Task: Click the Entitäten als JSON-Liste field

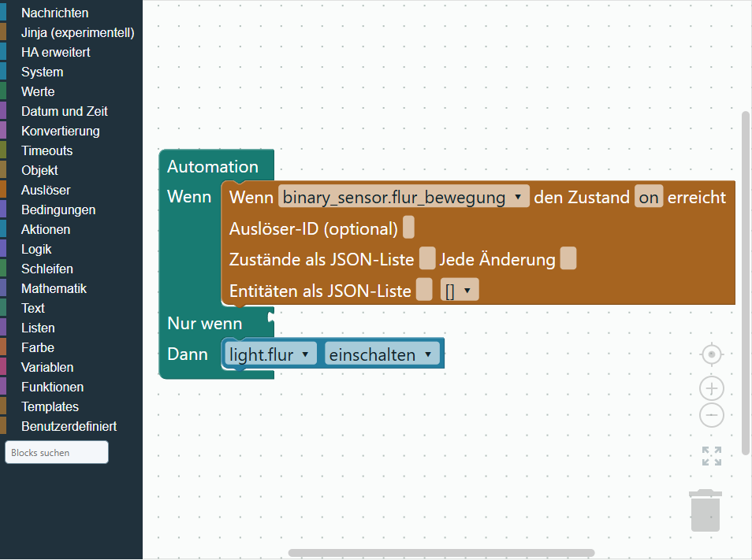Action: 424,291
